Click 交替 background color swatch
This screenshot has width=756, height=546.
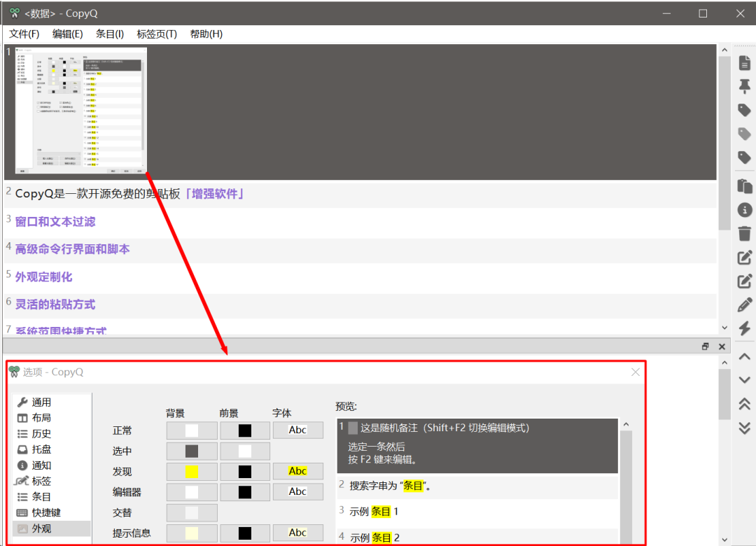pyautogui.click(x=192, y=512)
